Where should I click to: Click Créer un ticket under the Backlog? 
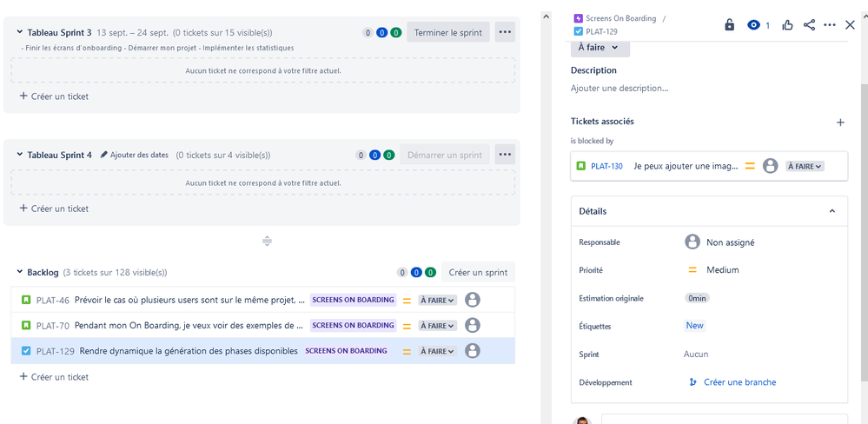54,377
